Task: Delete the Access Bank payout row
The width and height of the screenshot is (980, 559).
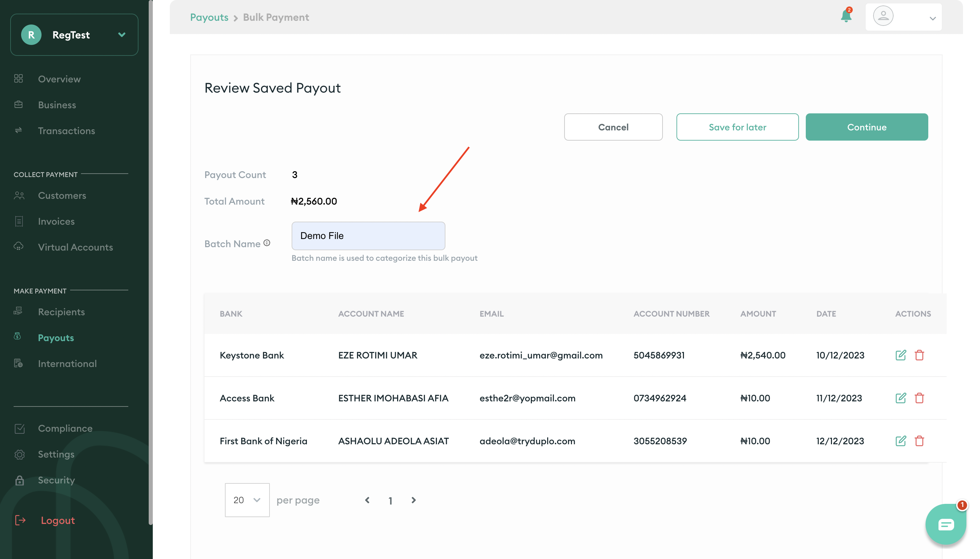Action: click(920, 398)
